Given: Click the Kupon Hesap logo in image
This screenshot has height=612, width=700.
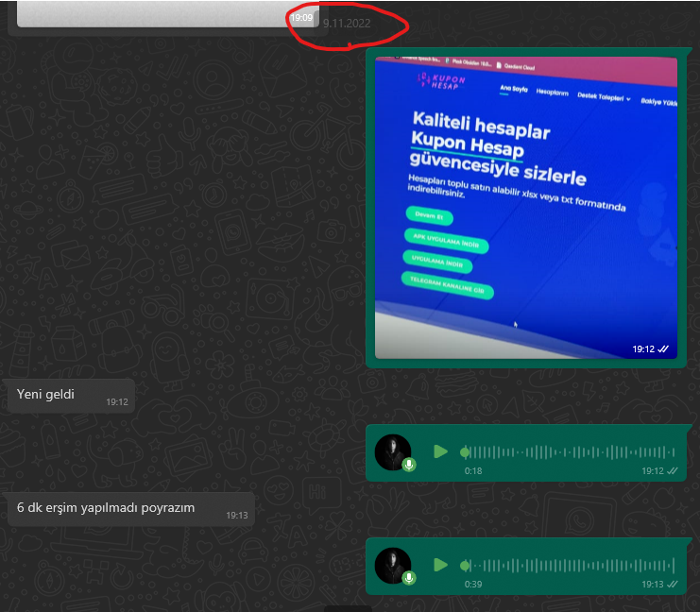Looking at the screenshot, I should 441,81.
